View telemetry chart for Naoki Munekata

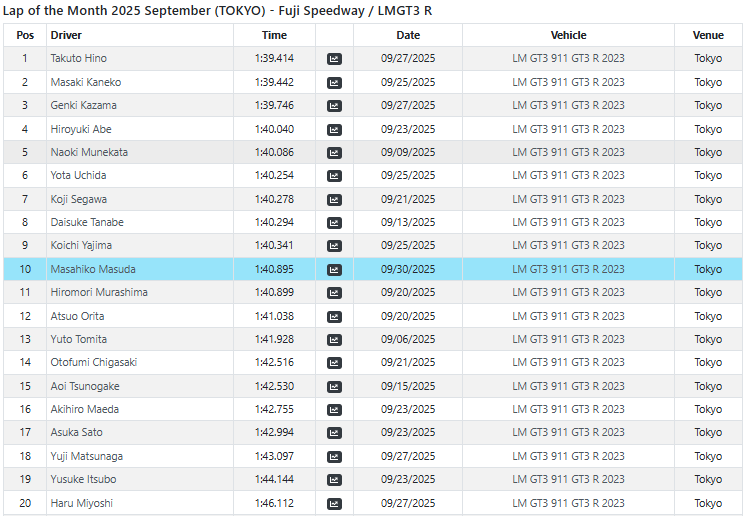coord(334,152)
